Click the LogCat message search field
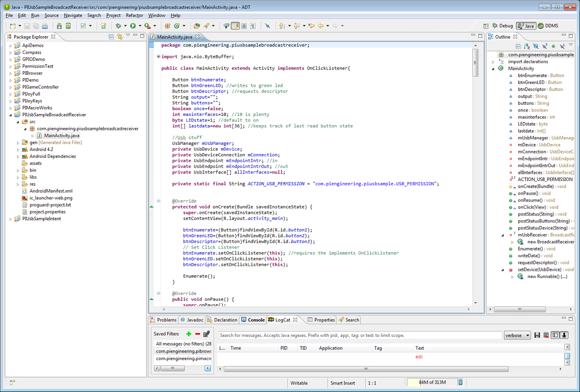 tap(359, 336)
